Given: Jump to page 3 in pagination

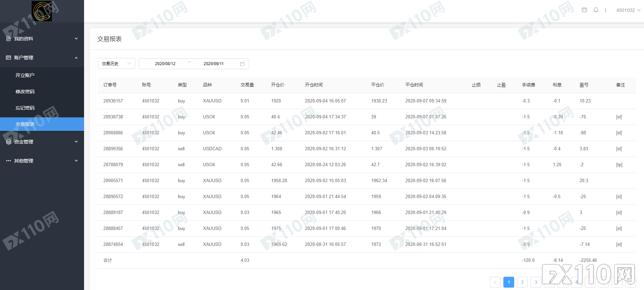Looking at the screenshot, I should tap(536, 282).
